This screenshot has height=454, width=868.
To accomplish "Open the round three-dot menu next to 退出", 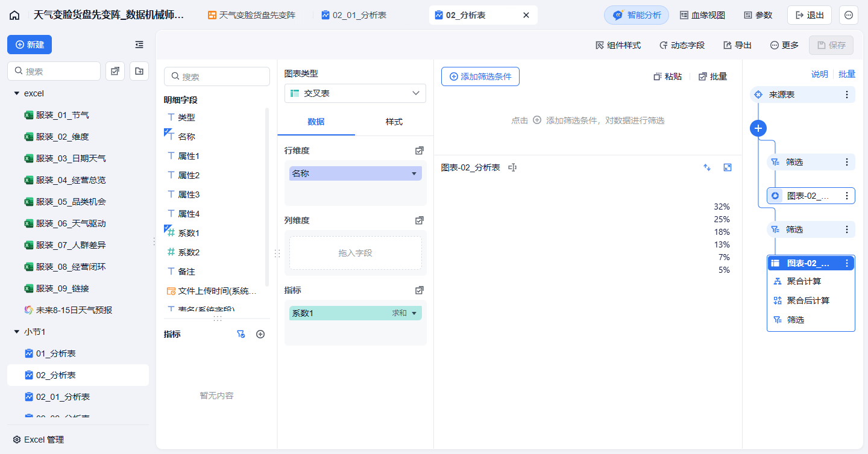I will [849, 15].
